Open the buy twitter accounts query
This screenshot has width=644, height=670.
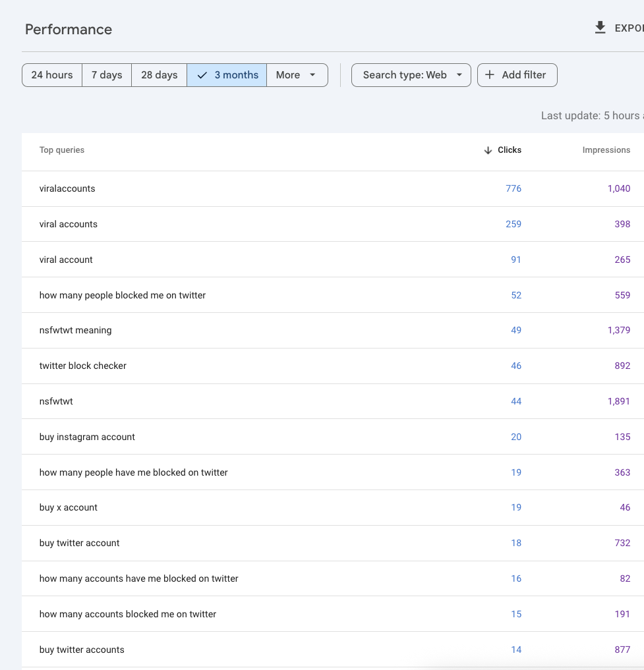point(82,650)
